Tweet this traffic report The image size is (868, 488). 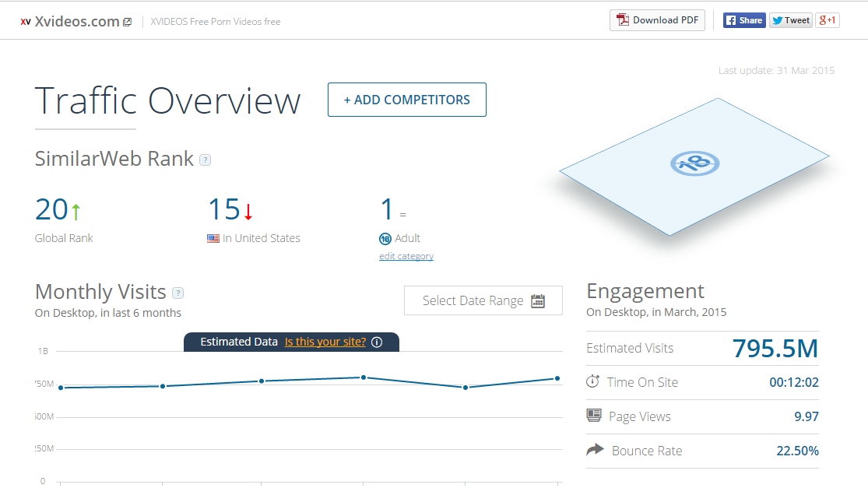coord(790,20)
